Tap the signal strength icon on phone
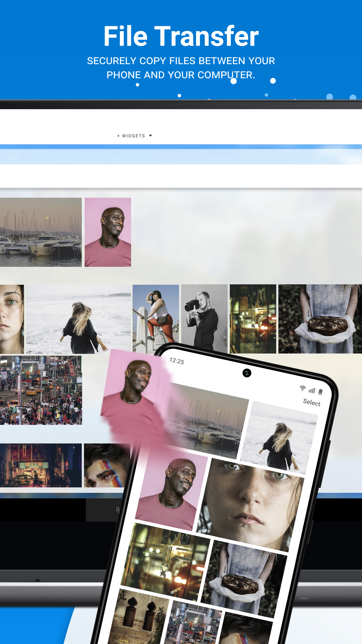 312,390
